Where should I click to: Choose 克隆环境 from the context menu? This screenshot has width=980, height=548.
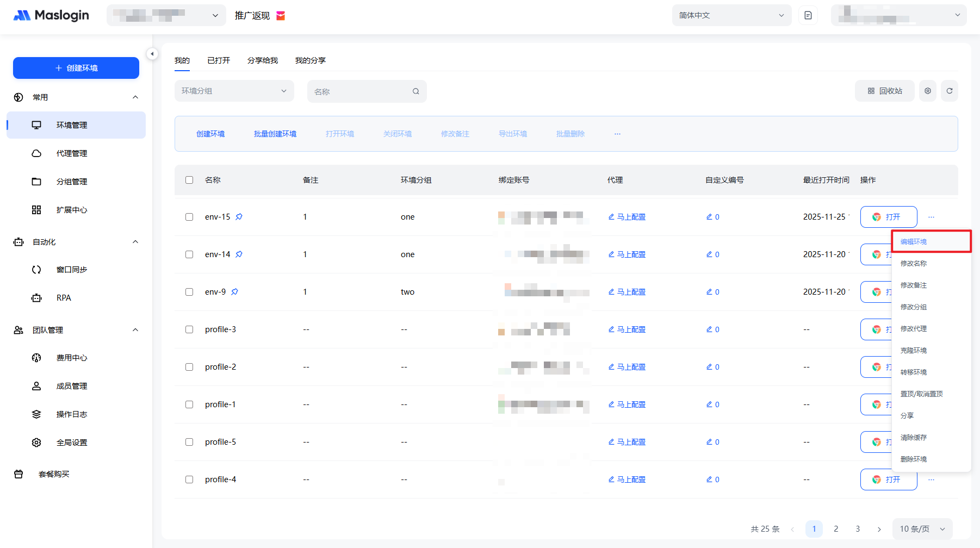pos(913,351)
